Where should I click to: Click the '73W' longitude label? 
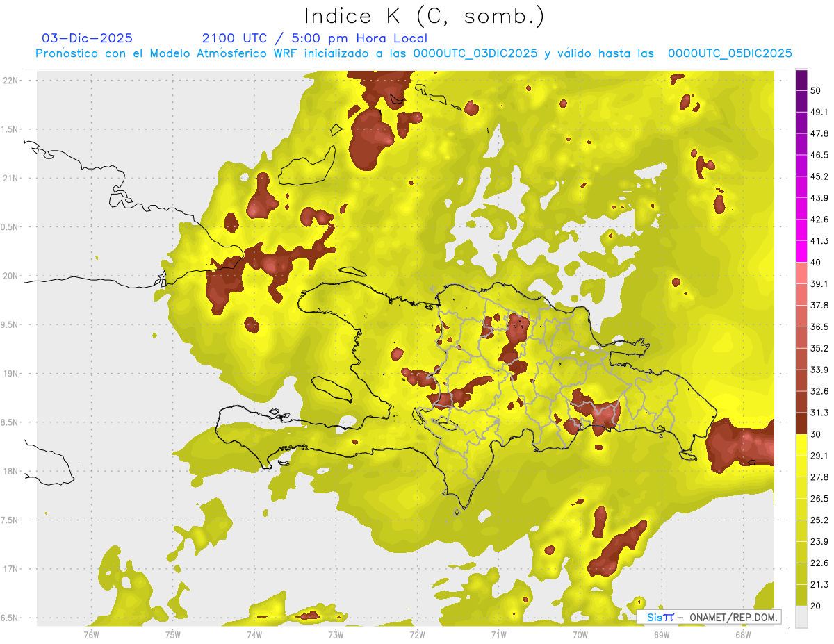(336, 634)
